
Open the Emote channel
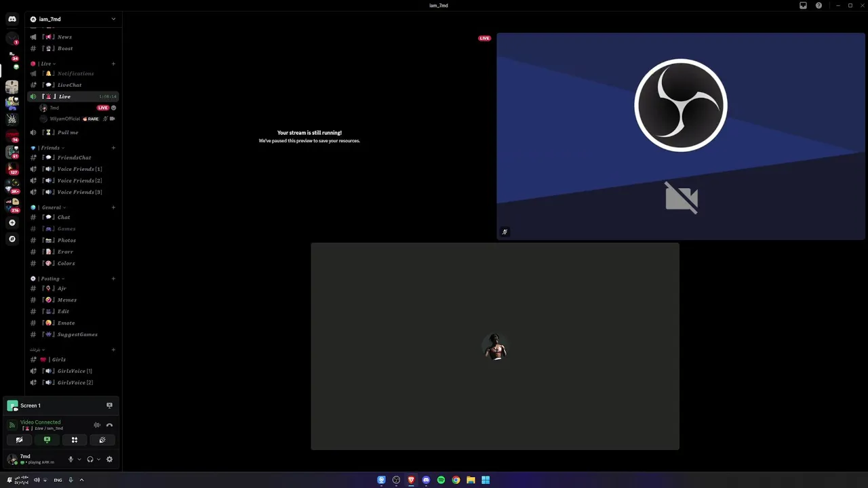pyautogui.click(x=73, y=323)
